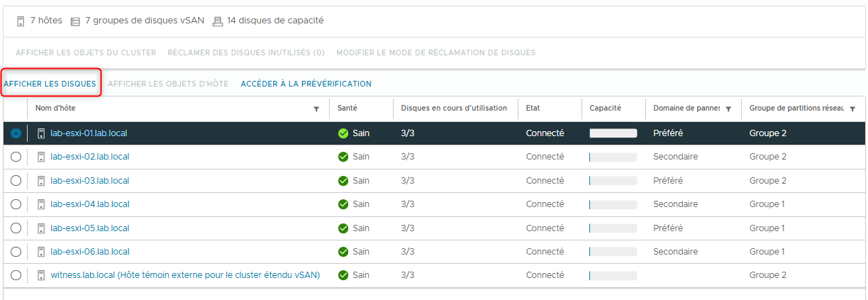The width and height of the screenshot is (868, 300).
Task: Click host icon next to lab-esxi-05.lab.local
Action: (41, 228)
